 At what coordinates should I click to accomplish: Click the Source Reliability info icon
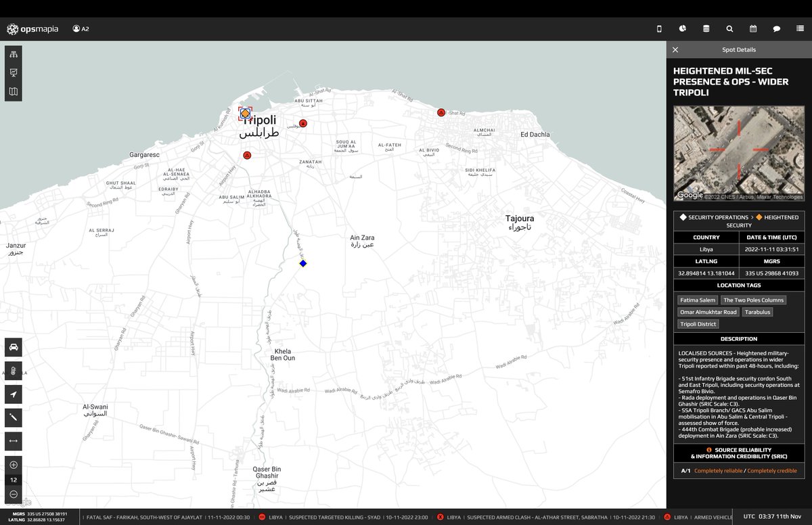pyautogui.click(x=708, y=449)
